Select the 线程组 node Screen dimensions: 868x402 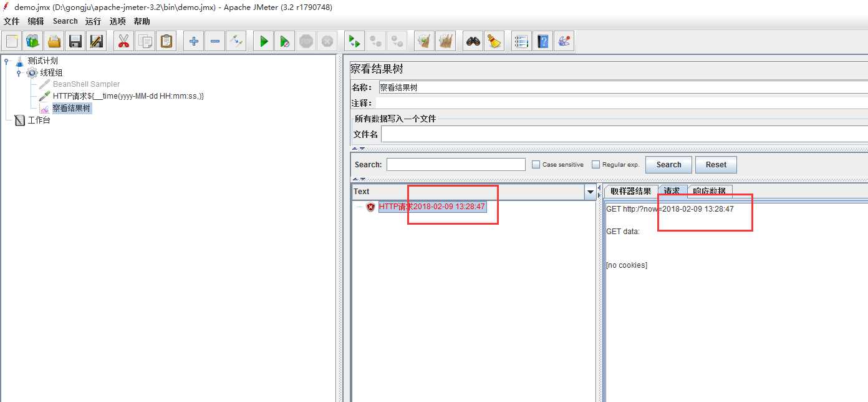coord(51,72)
